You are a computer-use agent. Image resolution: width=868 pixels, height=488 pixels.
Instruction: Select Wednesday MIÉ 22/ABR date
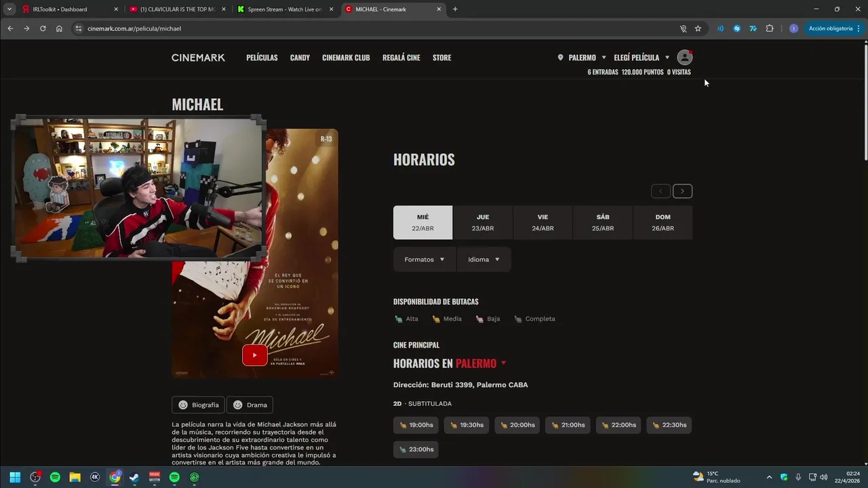[422, 222]
